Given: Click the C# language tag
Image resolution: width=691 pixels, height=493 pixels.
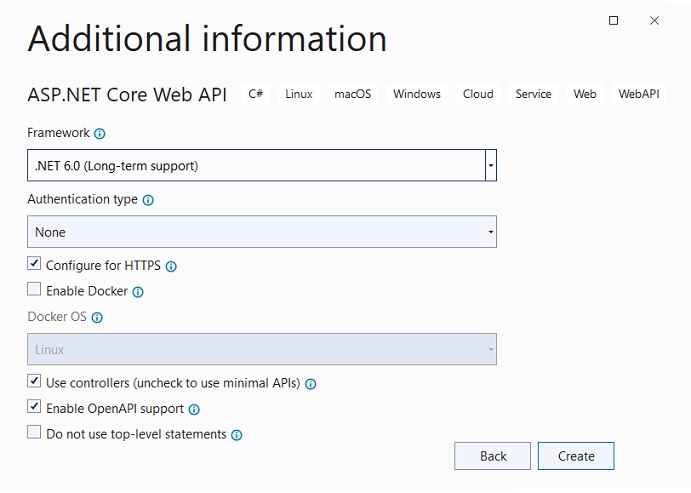Looking at the screenshot, I should pyautogui.click(x=256, y=94).
